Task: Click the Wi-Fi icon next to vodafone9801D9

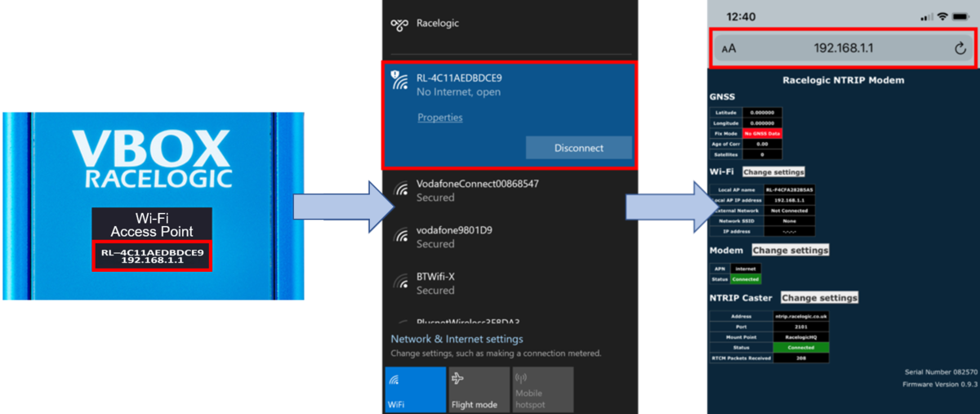Action: (x=400, y=236)
